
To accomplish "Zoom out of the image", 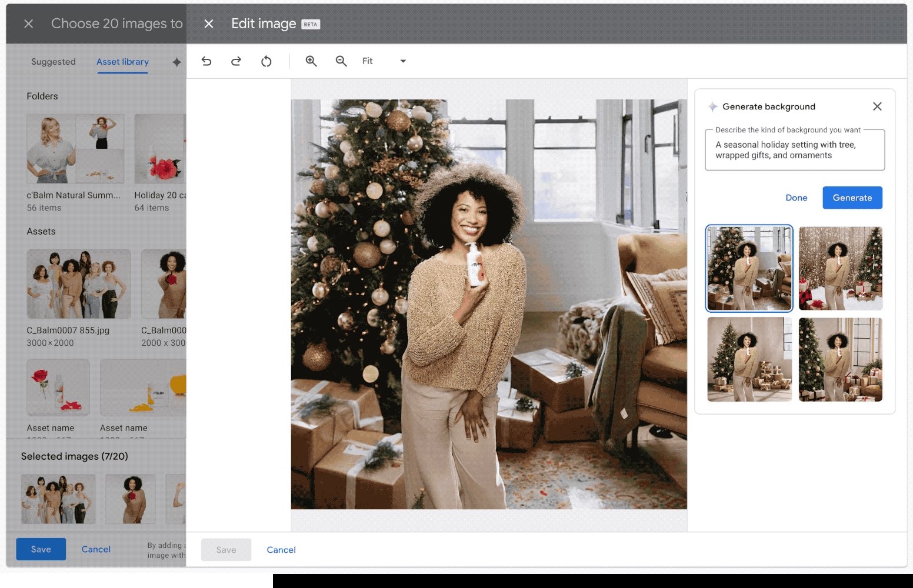I will [341, 61].
